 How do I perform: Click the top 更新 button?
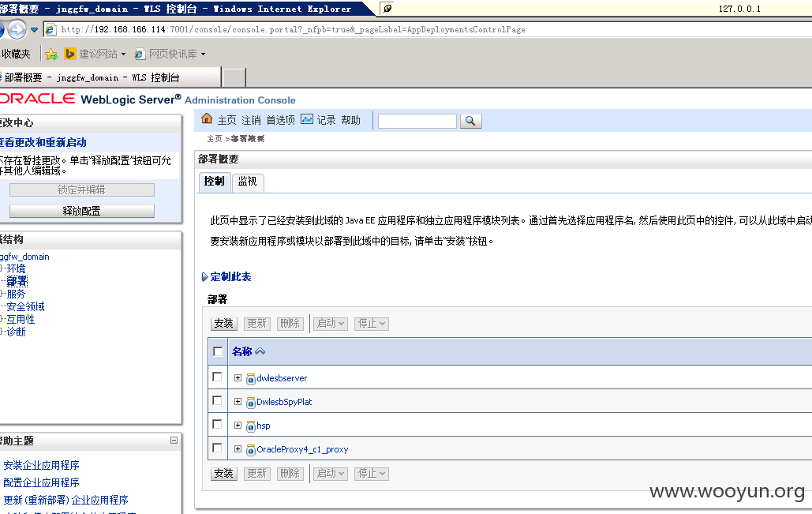pyautogui.click(x=257, y=324)
